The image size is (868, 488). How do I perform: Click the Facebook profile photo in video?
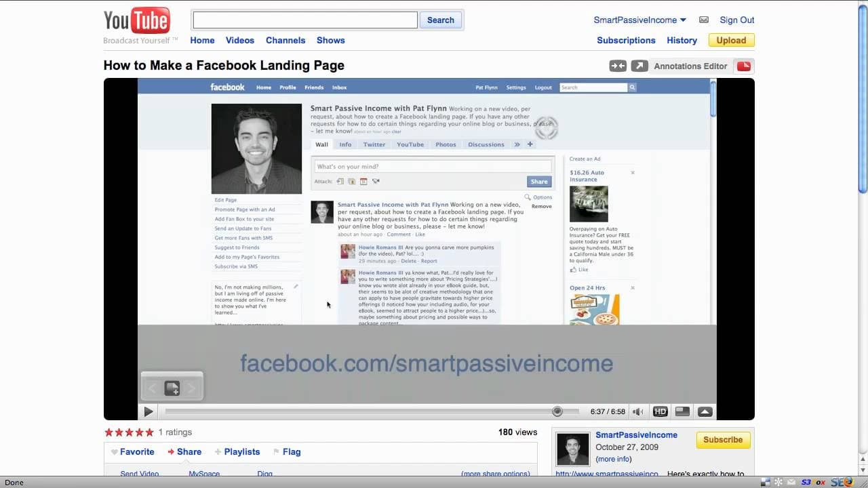click(x=256, y=148)
